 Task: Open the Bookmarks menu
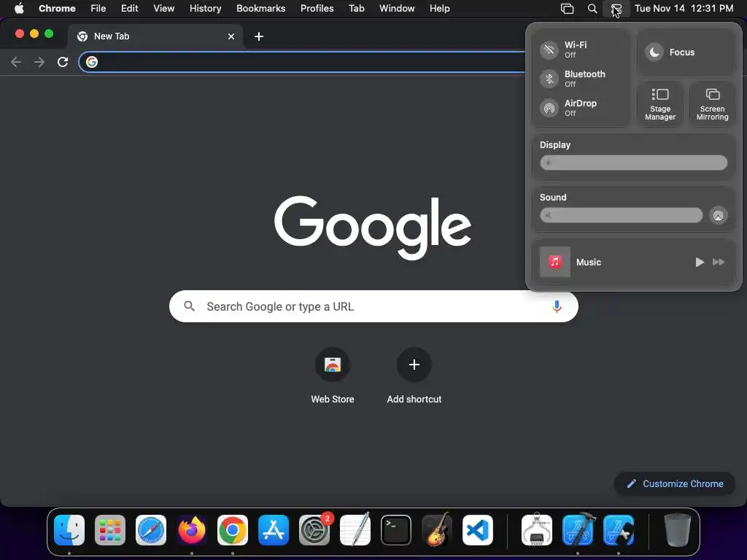261,9
